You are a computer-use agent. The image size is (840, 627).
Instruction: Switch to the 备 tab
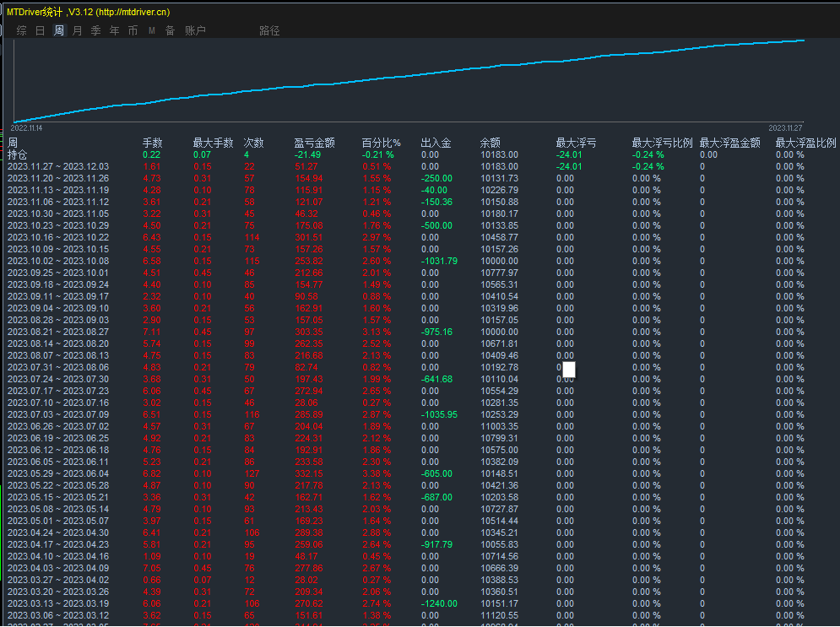(170, 31)
